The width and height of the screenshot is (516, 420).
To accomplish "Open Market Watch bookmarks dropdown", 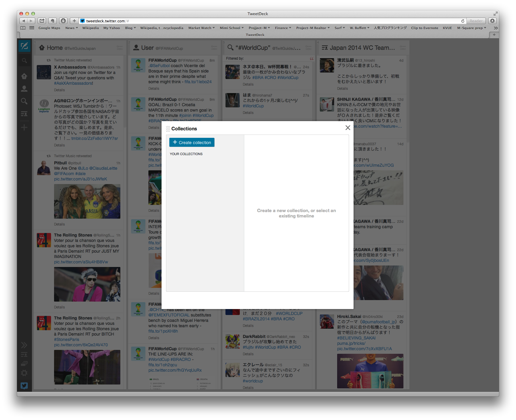I will 201,28.
